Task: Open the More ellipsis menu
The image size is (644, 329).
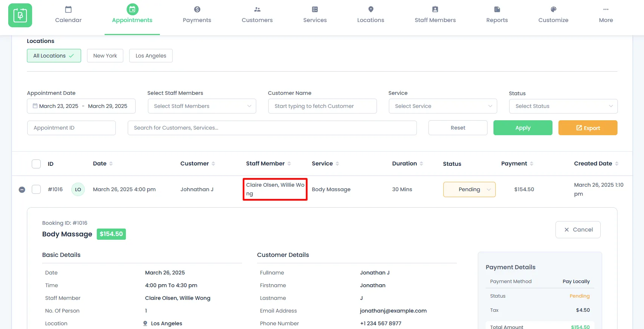Action: pyautogui.click(x=606, y=9)
